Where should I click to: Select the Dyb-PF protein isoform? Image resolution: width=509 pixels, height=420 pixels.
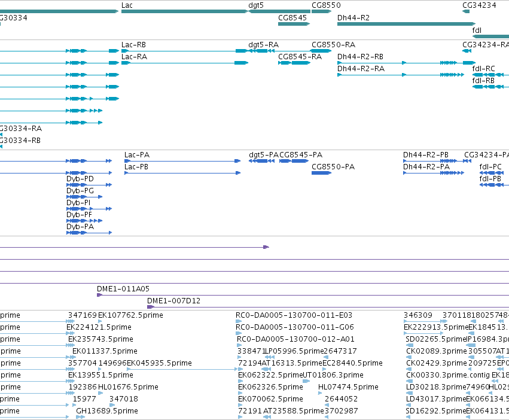(84, 221)
